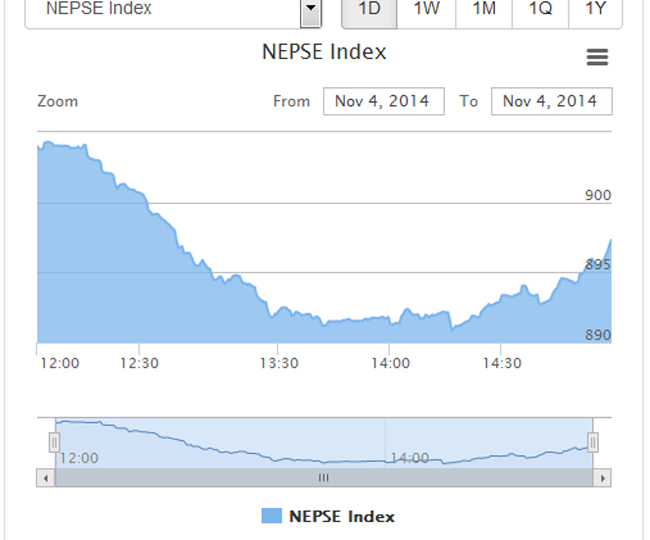Click the 14:30 x-axis label
Screen dimensions: 650x540
pyautogui.click(x=502, y=363)
